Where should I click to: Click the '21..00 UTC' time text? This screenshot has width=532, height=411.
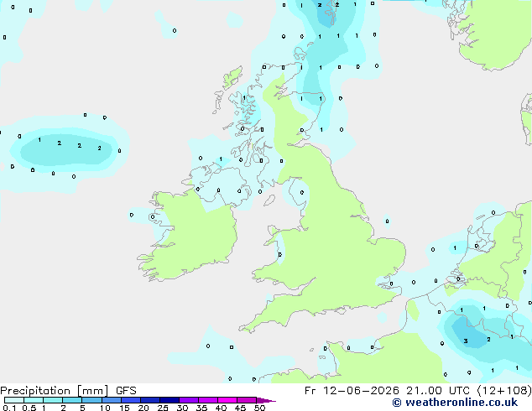438,391
